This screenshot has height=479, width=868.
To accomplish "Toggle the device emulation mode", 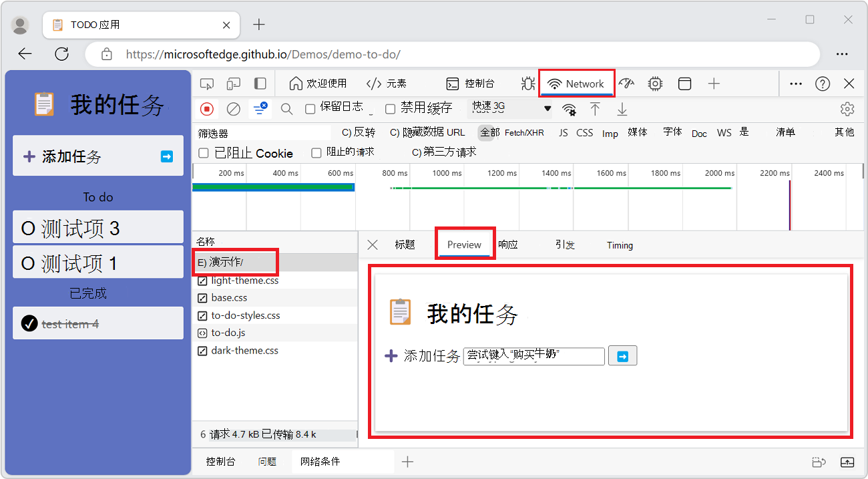I will (234, 84).
